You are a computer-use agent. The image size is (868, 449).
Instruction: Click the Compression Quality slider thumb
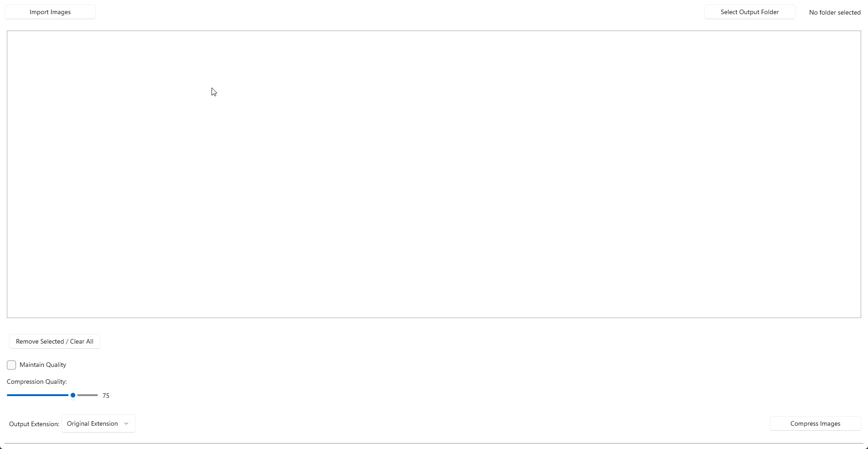pos(73,395)
